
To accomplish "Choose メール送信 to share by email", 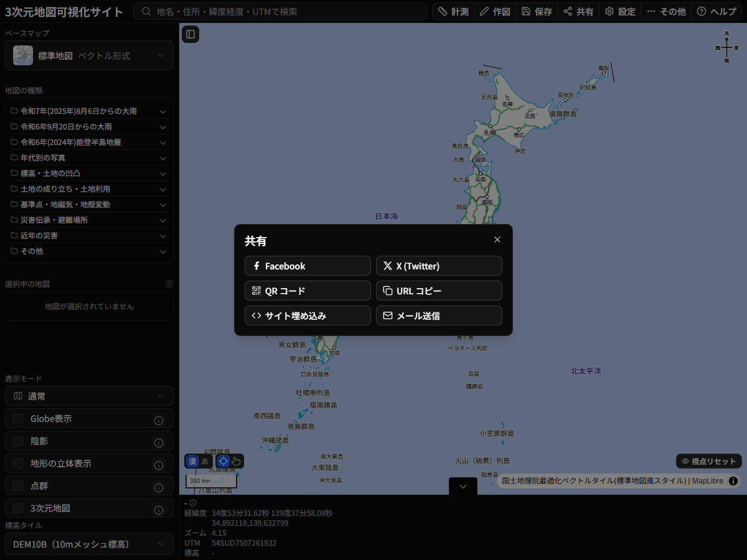I will [439, 315].
